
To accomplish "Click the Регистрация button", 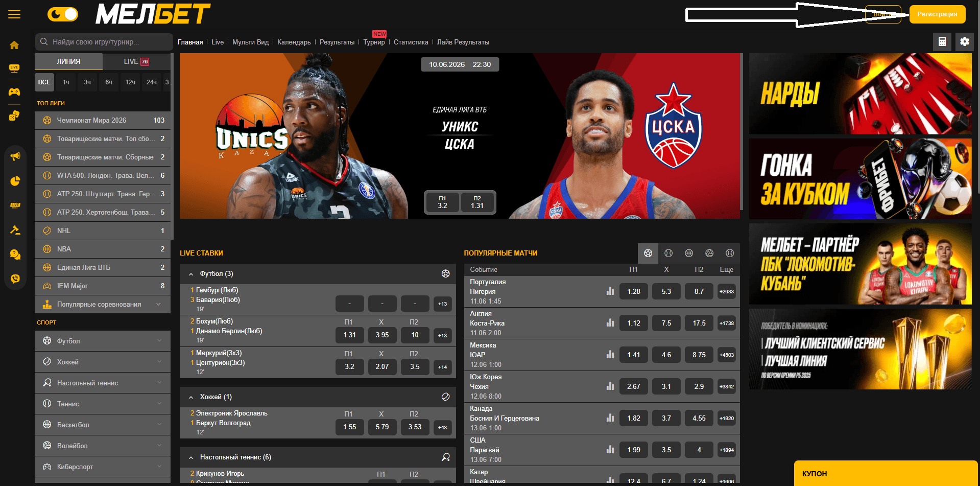I will [937, 14].
